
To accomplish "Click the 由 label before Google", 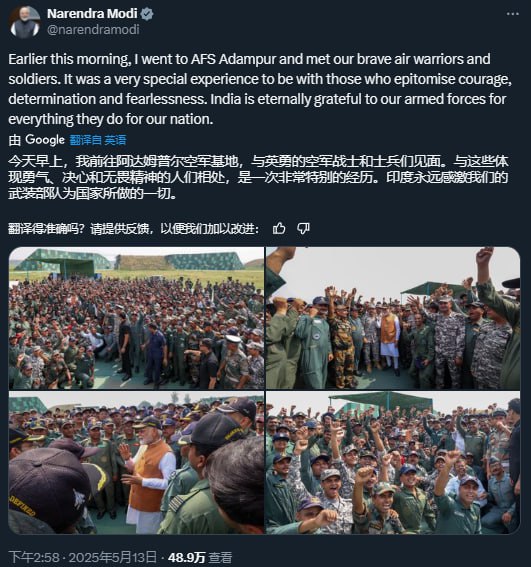I will [x=14, y=140].
